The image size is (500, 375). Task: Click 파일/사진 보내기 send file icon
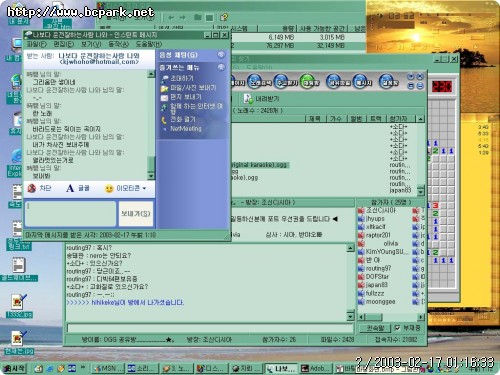(x=164, y=88)
